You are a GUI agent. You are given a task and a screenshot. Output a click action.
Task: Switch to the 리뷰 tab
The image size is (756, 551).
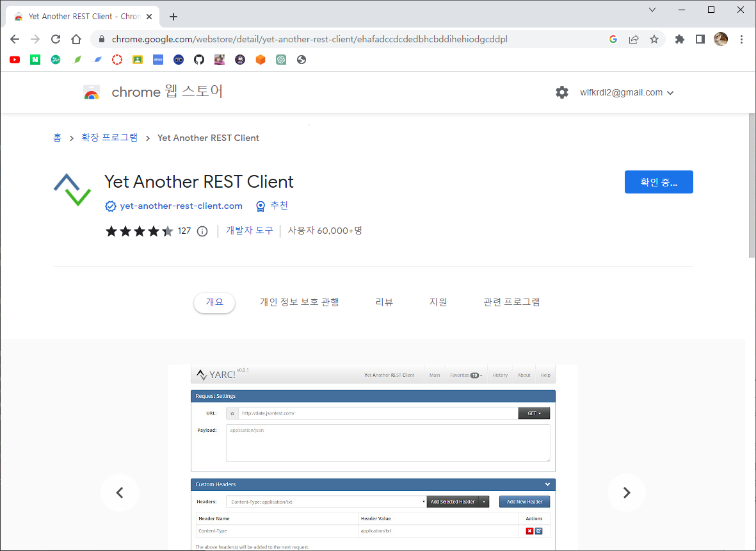(384, 302)
